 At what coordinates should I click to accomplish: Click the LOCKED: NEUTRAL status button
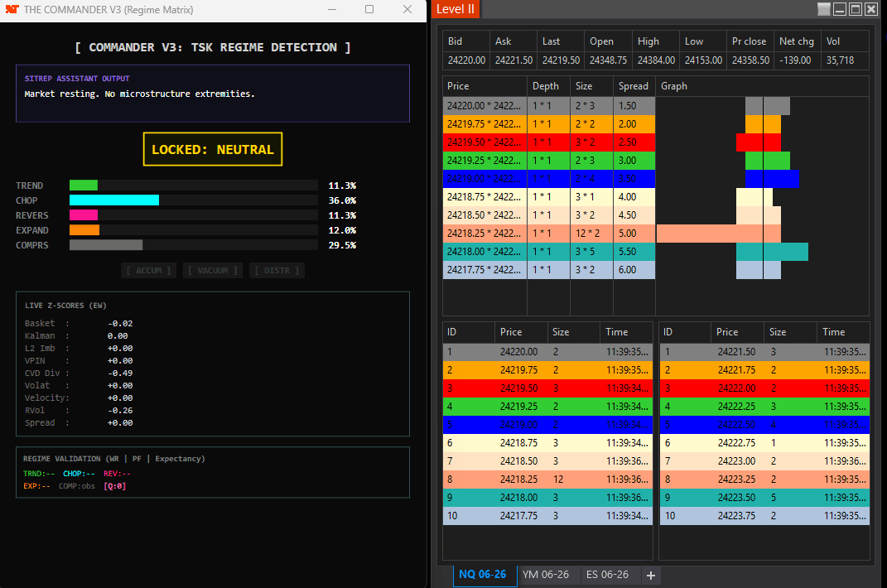pos(213,150)
